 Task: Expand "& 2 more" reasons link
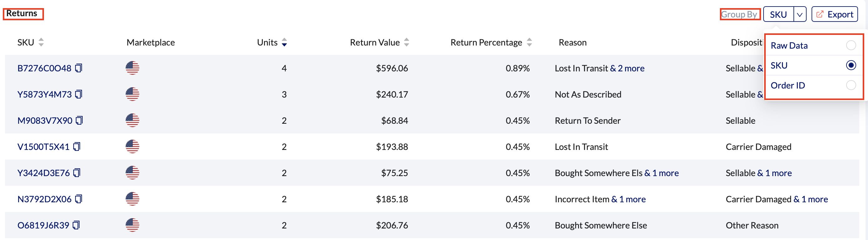pyautogui.click(x=627, y=69)
